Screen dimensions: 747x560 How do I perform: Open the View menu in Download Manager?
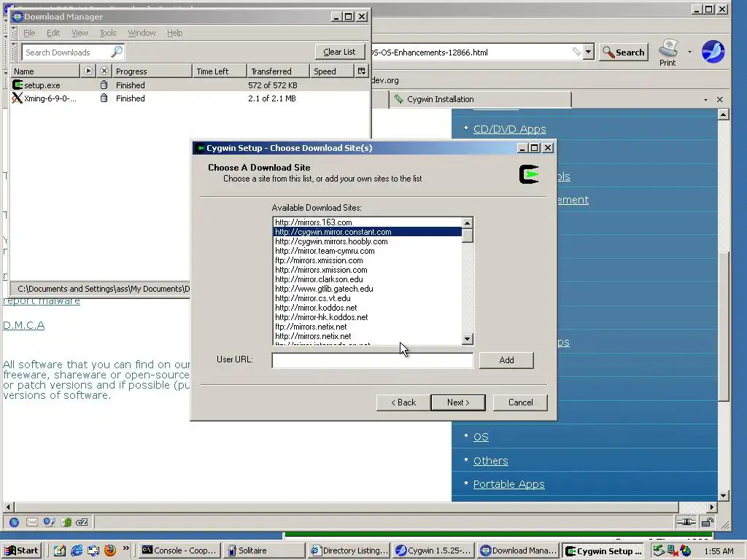coord(80,33)
